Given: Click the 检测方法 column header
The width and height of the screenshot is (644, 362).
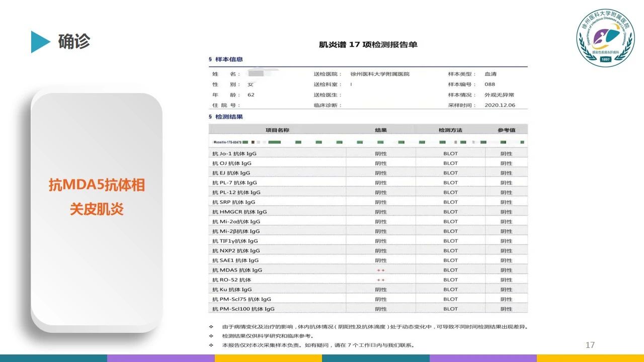Looking at the screenshot, I should (450, 130).
